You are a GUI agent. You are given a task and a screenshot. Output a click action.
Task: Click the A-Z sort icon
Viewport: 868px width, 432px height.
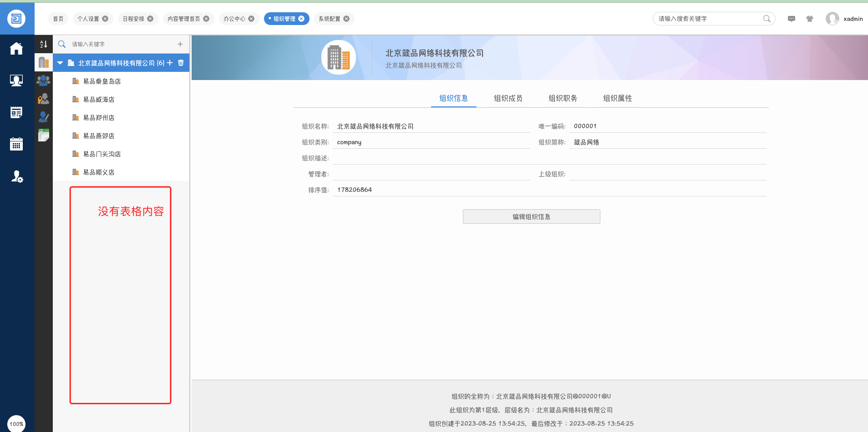44,44
